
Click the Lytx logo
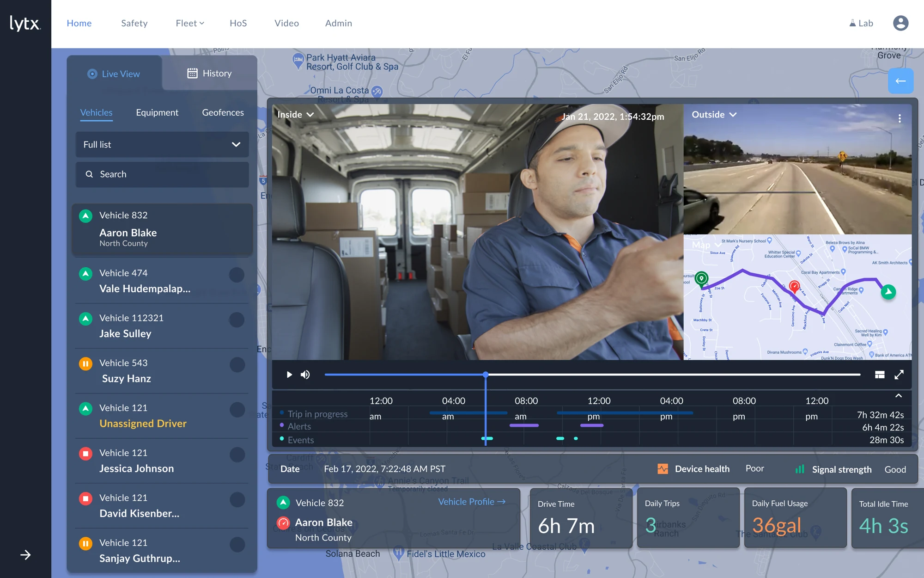[25, 23]
